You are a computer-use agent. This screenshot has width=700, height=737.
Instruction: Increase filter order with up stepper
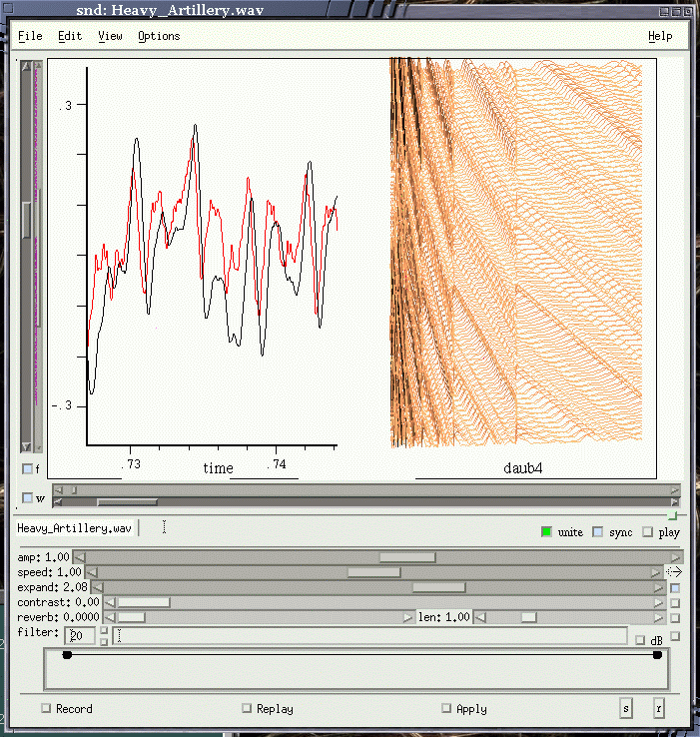pyautogui.click(x=104, y=630)
